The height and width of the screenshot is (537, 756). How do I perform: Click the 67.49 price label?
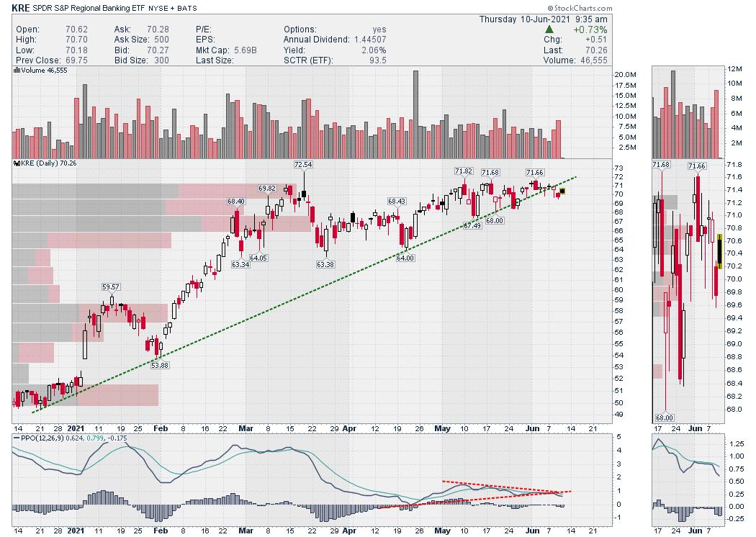coord(472,225)
